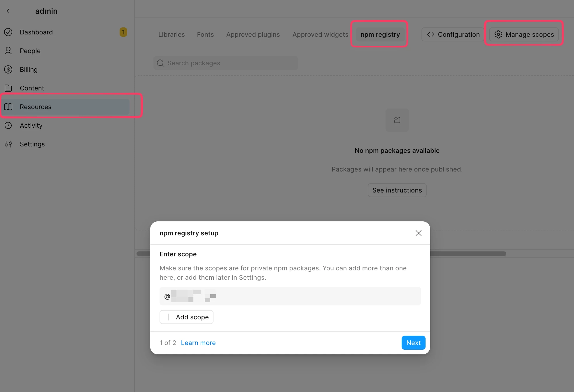Open the Approved plugins tab

tap(253, 34)
